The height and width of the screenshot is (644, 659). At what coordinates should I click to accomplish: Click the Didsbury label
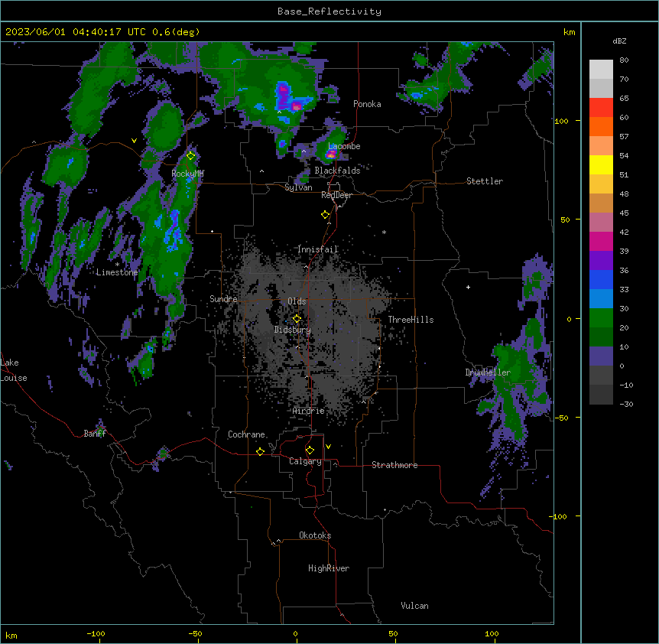pyautogui.click(x=293, y=330)
